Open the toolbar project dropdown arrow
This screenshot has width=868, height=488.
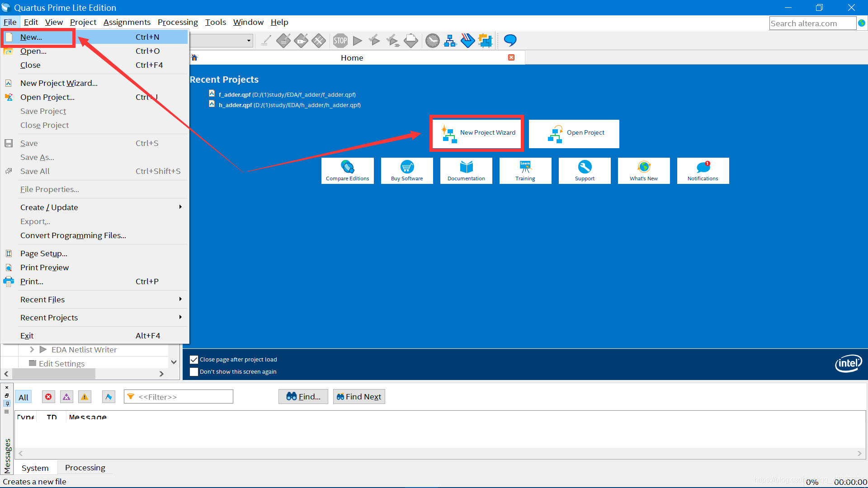(x=249, y=41)
